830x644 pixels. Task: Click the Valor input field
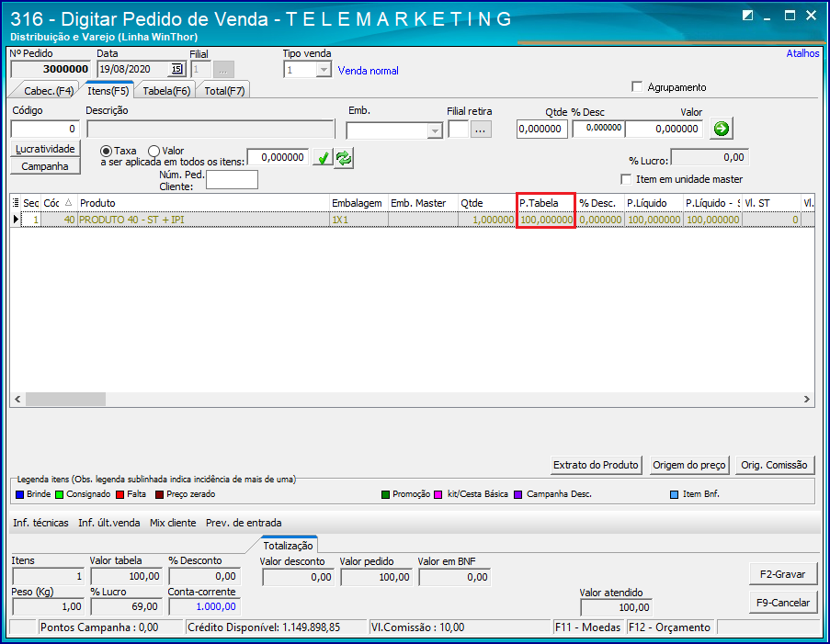(x=664, y=129)
